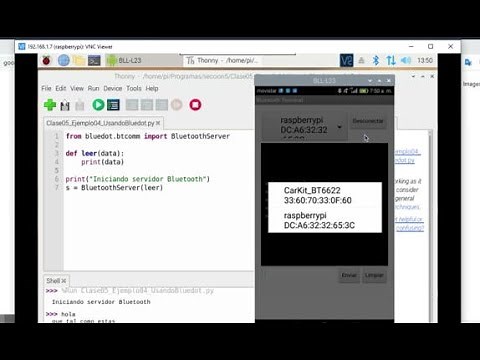Minimize the BLL-L23 window
The height and width of the screenshot is (360, 480).
click(x=370, y=81)
